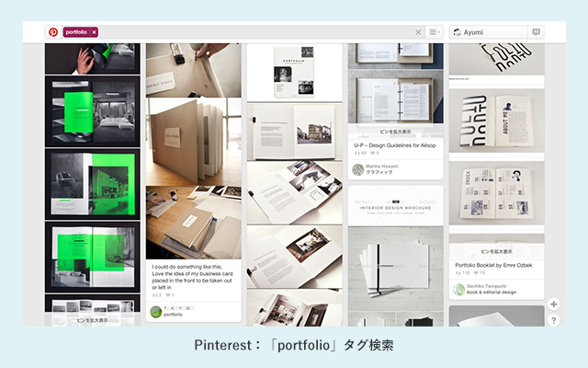Viewport: 588px width, 368px height.
Task: Click inside the search input field
Action: (x=257, y=32)
